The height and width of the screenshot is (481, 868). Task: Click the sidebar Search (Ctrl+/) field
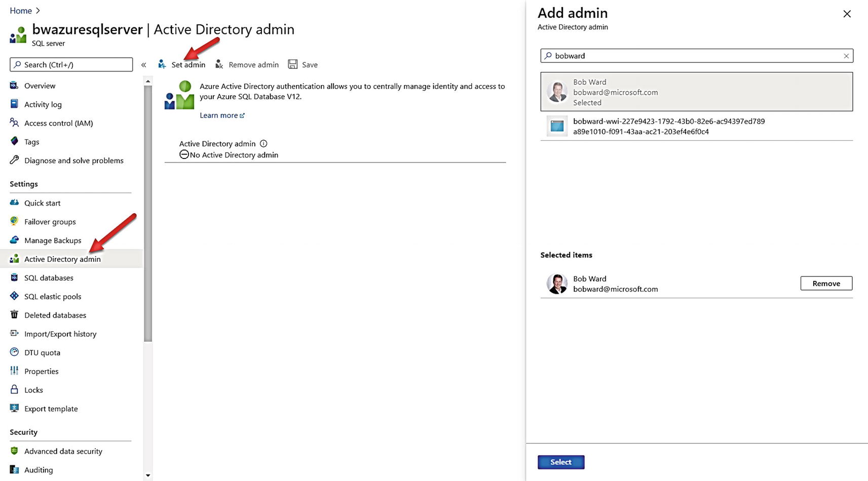click(71, 64)
